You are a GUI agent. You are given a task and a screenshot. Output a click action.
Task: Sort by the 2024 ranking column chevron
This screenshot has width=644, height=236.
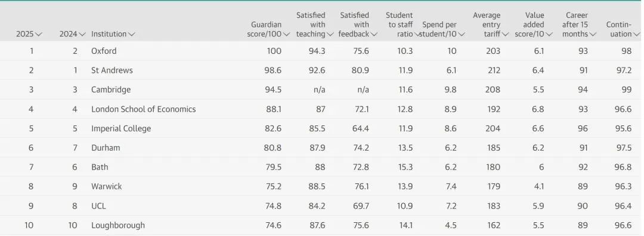[x=82, y=34]
